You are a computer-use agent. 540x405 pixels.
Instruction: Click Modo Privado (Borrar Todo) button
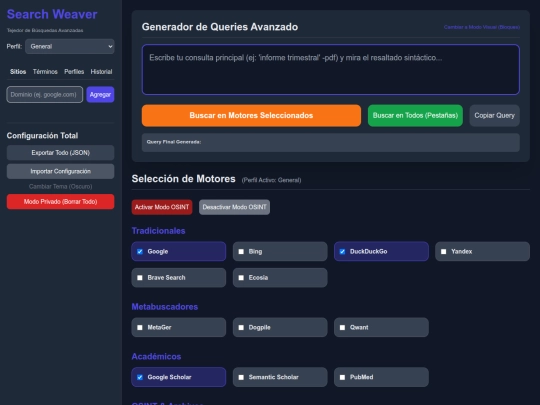[x=61, y=201]
